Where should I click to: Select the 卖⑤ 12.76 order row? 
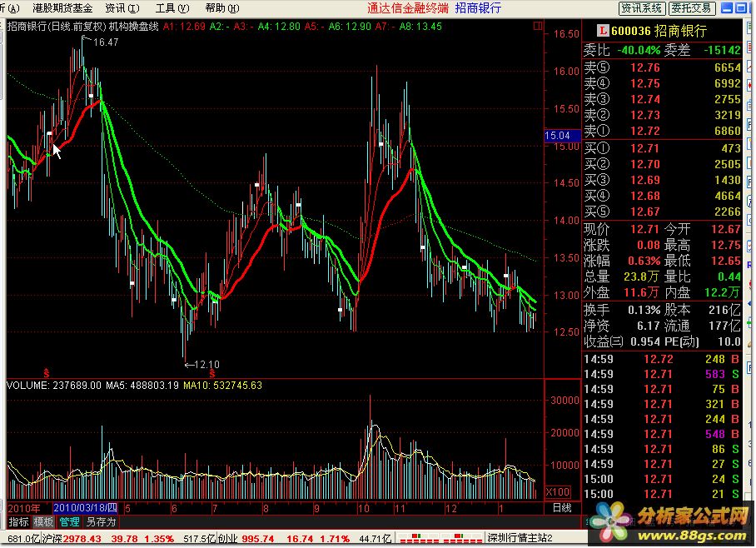pyautogui.click(x=663, y=67)
